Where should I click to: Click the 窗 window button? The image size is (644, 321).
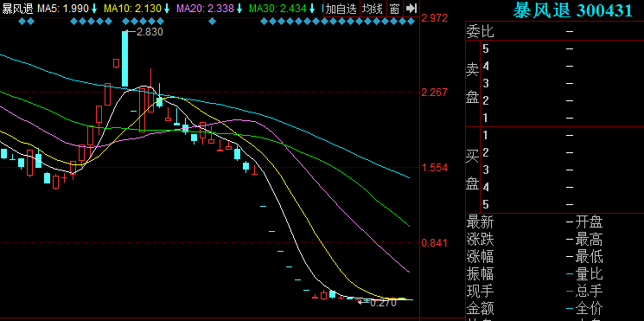(394, 9)
